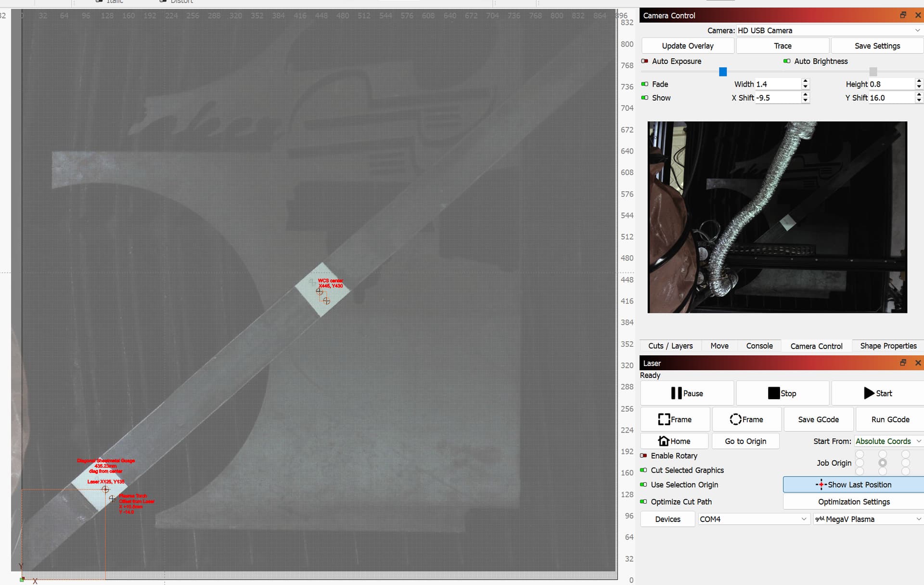Click Show Last Position crosshair button
Viewport: 924px width, 585px height.
pos(854,484)
